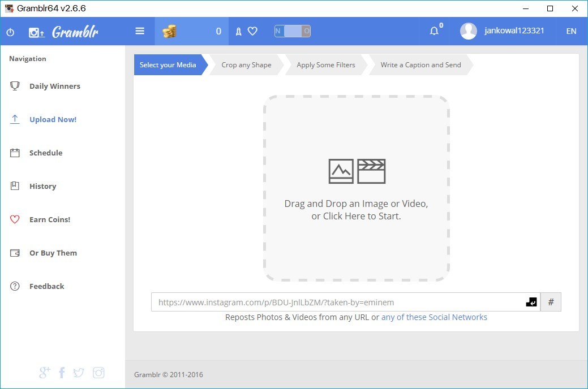Click the Gramblr camera upload logo icon

coord(36,33)
